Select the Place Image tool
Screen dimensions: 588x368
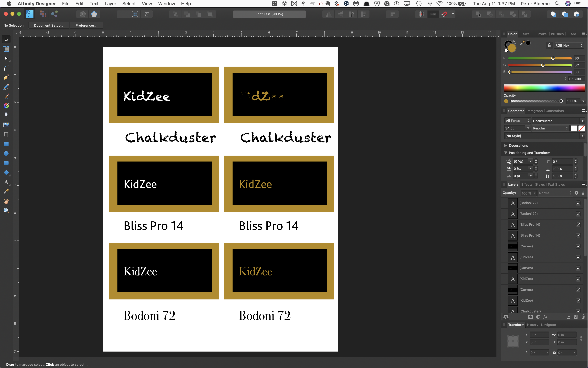pyautogui.click(x=6, y=125)
